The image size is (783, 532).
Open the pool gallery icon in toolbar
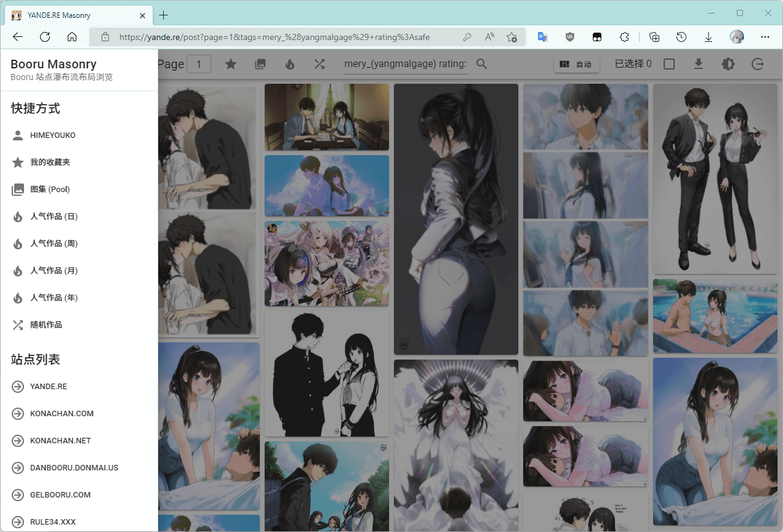[x=260, y=64]
